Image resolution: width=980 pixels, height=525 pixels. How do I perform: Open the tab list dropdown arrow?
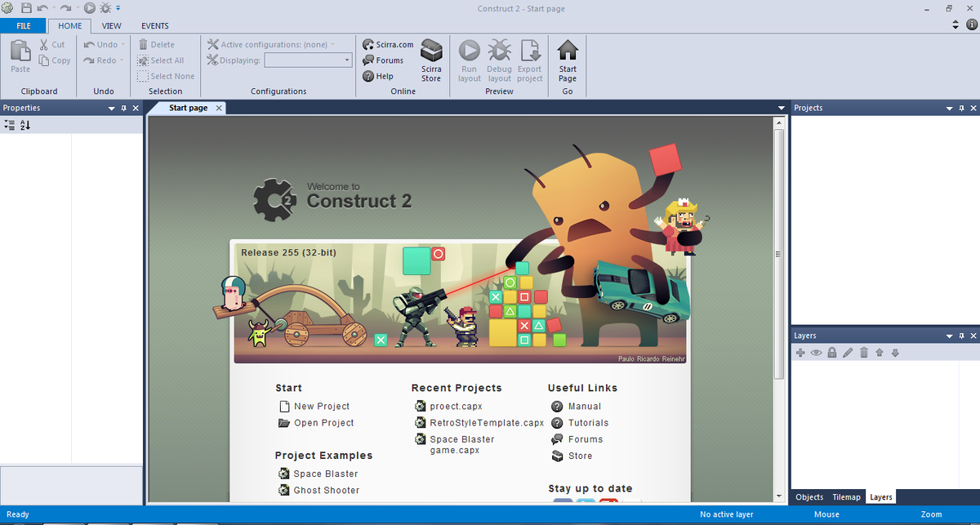(x=782, y=108)
